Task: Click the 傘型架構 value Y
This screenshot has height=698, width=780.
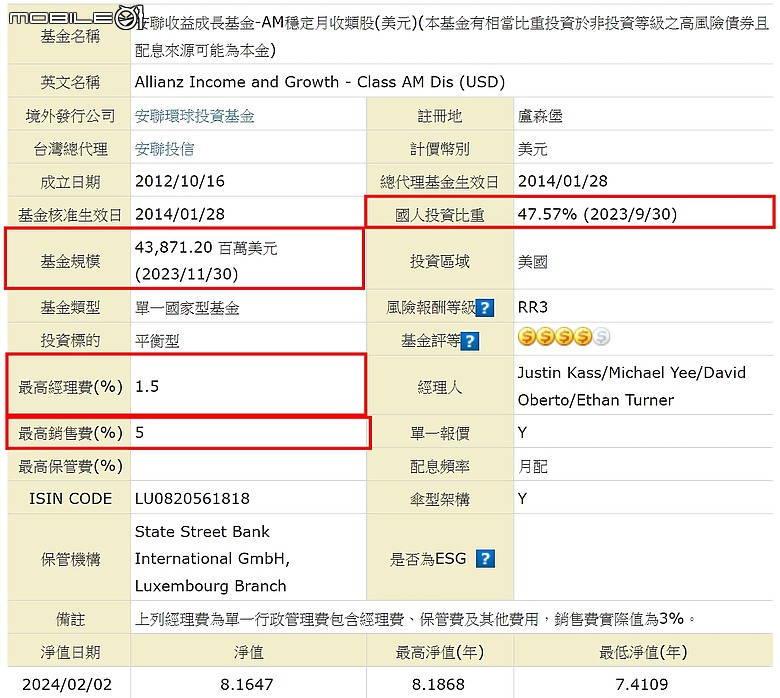Action: click(x=522, y=499)
